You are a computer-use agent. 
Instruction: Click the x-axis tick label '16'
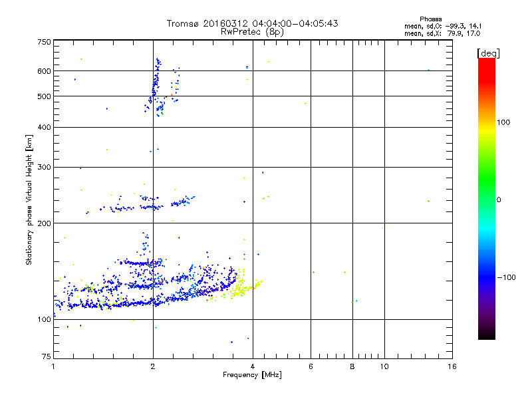coord(452,366)
